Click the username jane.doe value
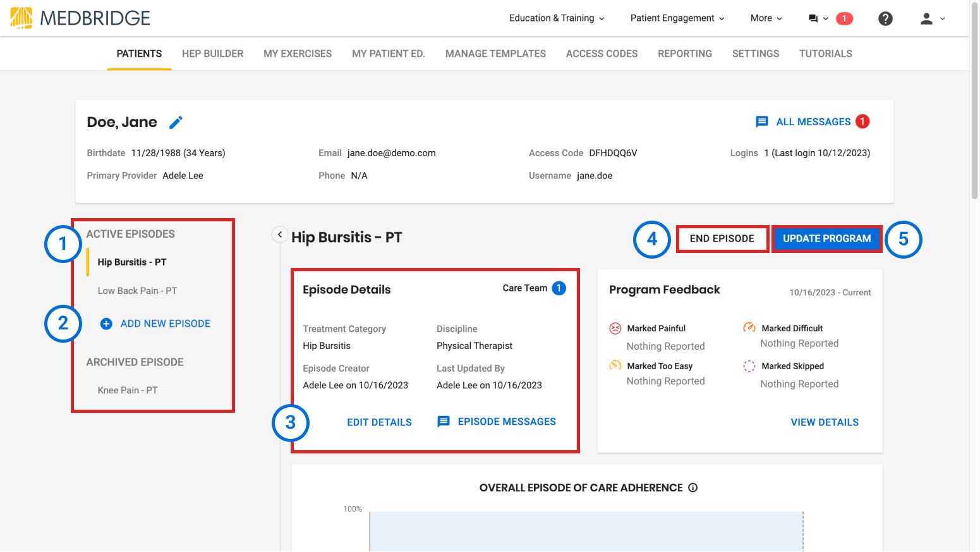The width and height of the screenshot is (980, 552). 595,176
